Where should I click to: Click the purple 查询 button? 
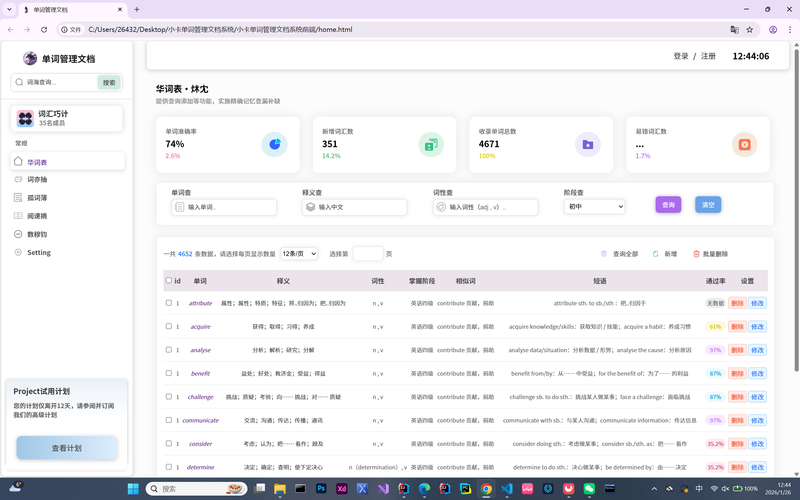[x=668, y=204]
